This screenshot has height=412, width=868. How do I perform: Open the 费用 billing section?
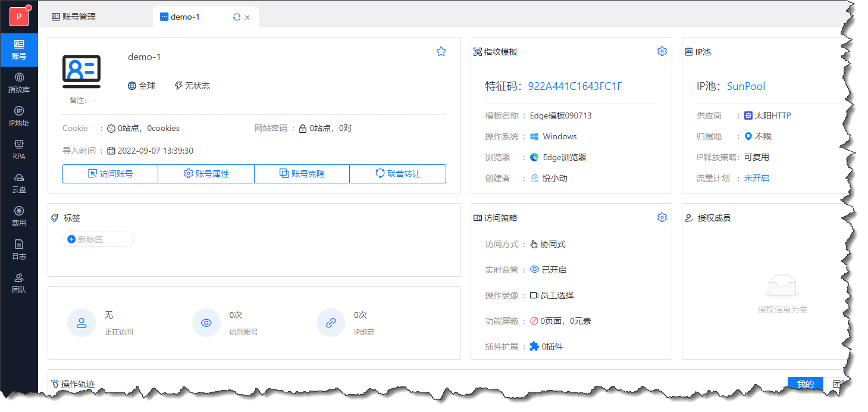click(19, 217)
